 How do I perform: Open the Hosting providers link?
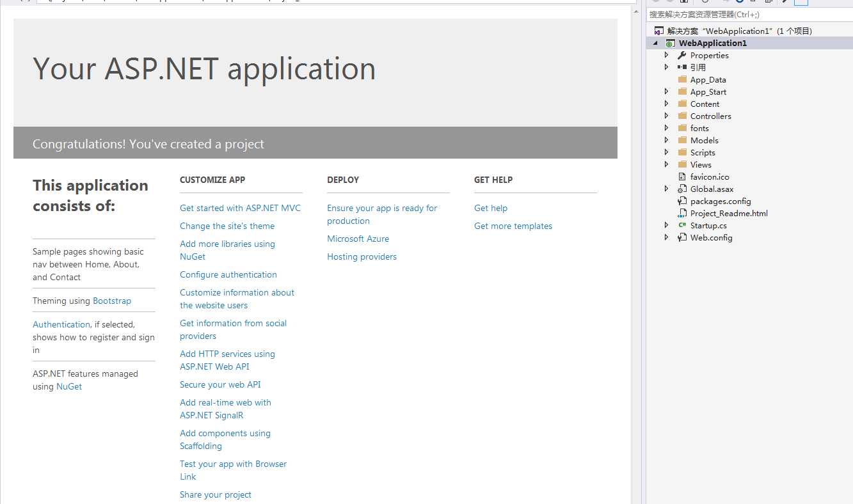(x=362, y=256)
